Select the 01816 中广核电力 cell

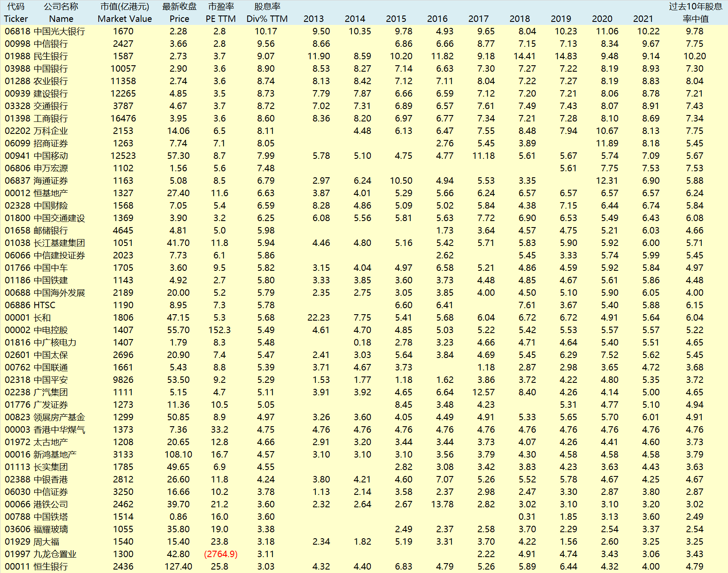(x=40, y=343)
